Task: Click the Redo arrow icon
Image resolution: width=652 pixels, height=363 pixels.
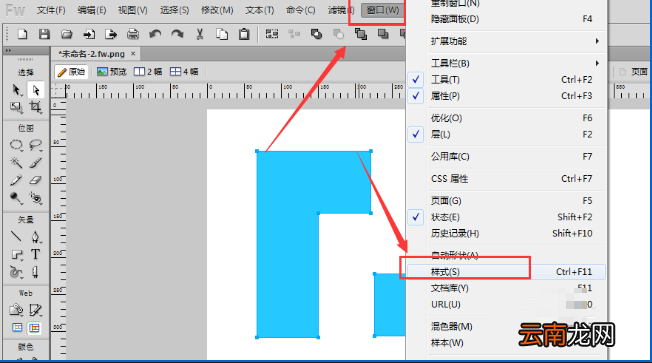Action: tap(178, 34)
